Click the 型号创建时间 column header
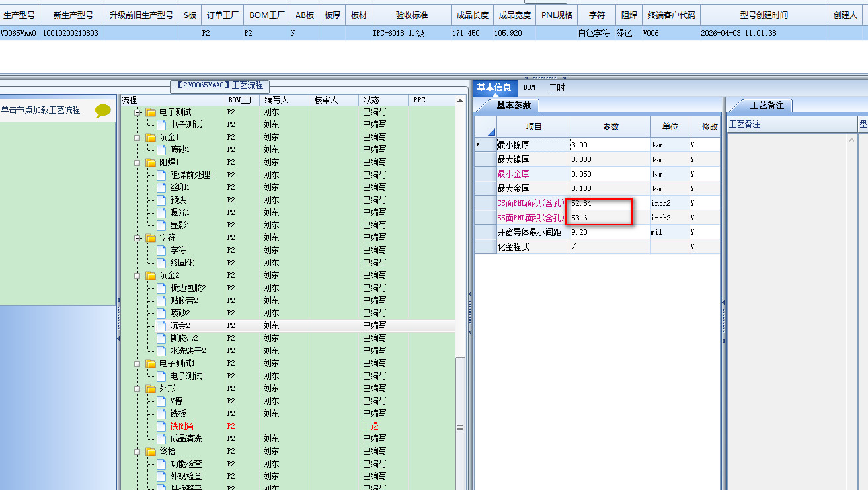The image size is (868, 490). [x=764, y=15]
